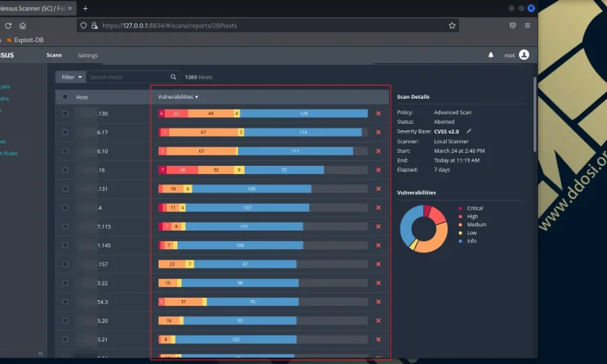Delete the host ending in 3.22

pyautogui.click(x=378, y=283)
